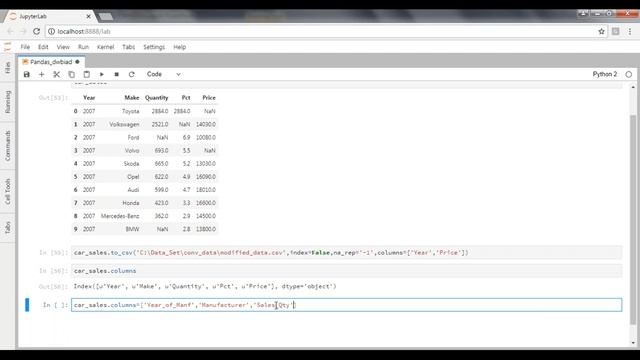640x360 pixels.
Task: Open the Tabs menu
Action: pos(129,47)
